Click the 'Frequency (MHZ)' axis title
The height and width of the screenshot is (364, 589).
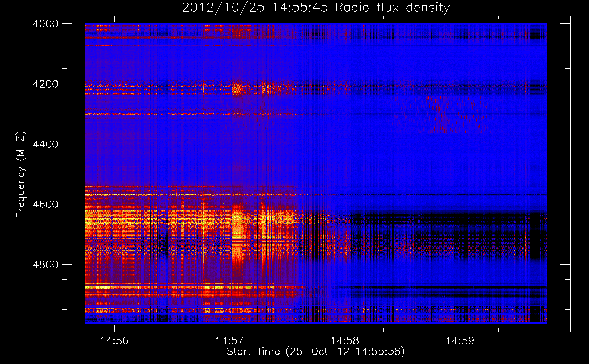click(21, 175)
